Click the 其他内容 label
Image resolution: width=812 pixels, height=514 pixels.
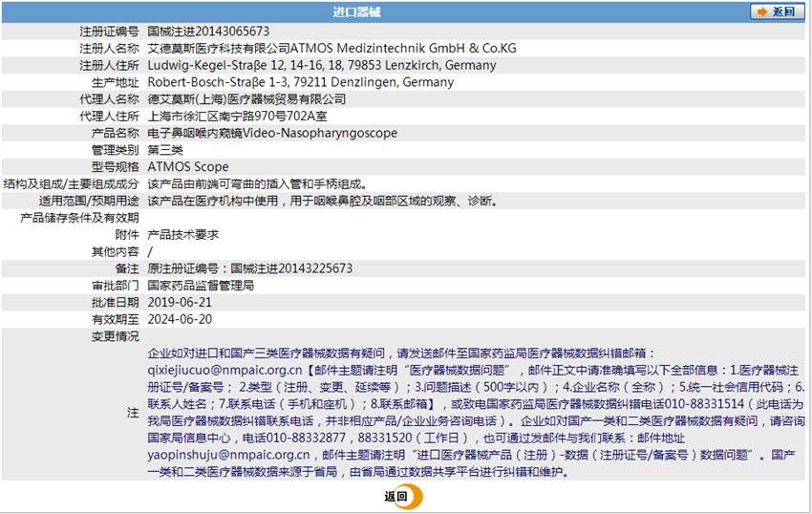click(115, 252)
